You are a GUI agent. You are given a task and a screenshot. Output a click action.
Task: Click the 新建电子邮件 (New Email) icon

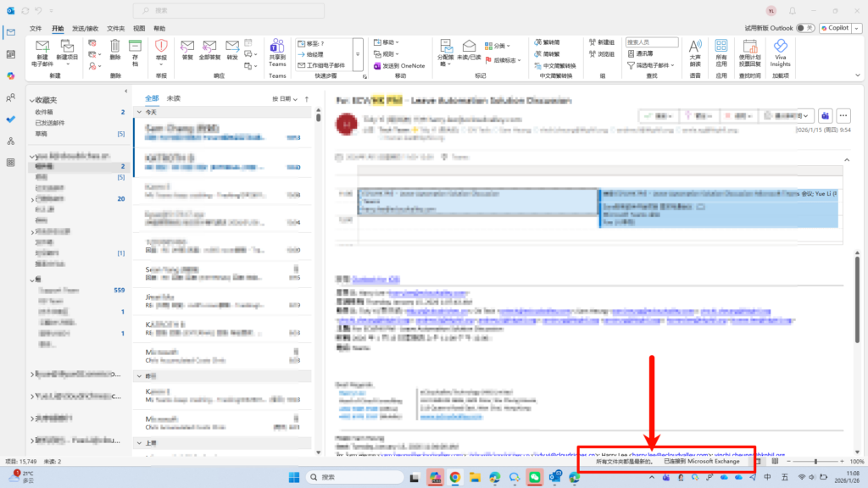(41, 48)
